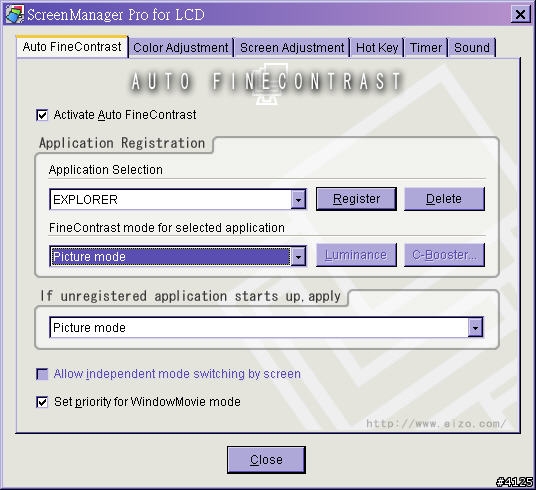Toggle Activate Auto FineContrast checkbox
This screenshot has width=536, height=490.
(x=42, y=115)
